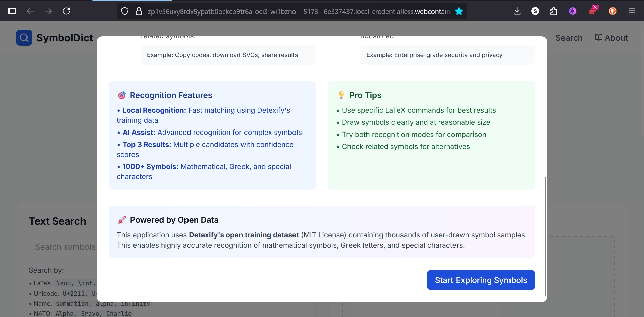This screenshot has height=317, width=644.
Task: Click the sidebar toggle icon in browser
Action: point(12,11)
